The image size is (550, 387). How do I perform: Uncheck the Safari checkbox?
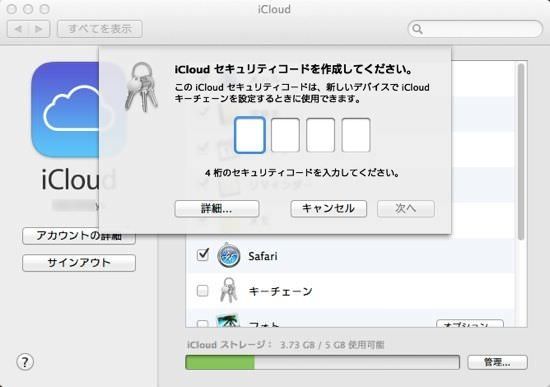click(x=203, y=254)
